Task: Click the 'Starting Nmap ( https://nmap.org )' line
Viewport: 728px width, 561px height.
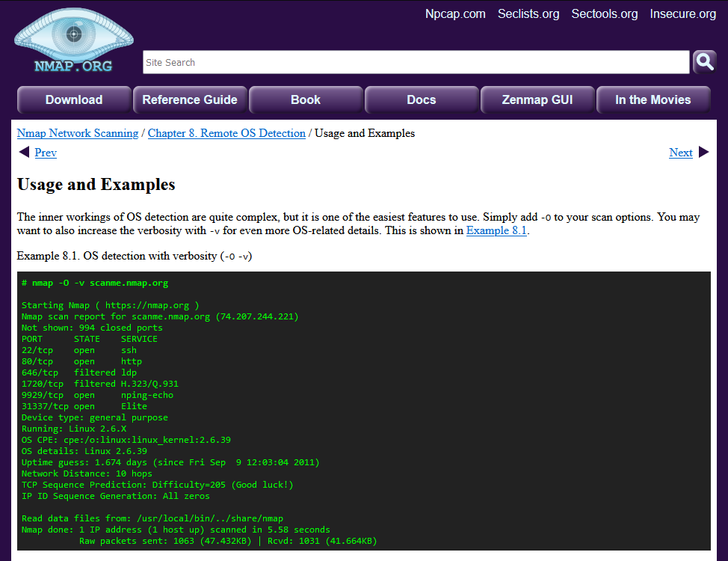Action: (110, 305)
